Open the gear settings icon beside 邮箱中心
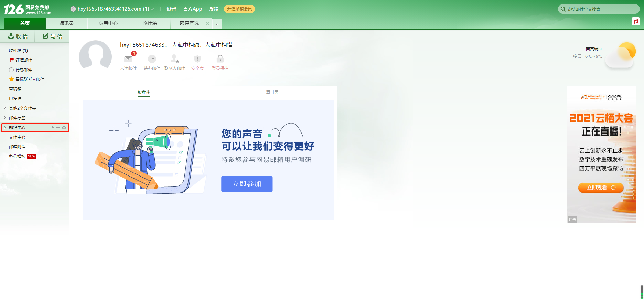644x299 pixels. 64,127
